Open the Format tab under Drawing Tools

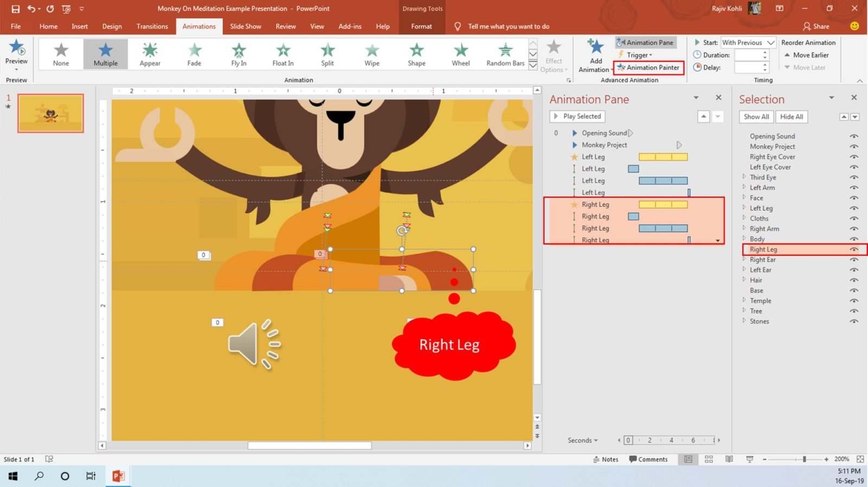422,26
